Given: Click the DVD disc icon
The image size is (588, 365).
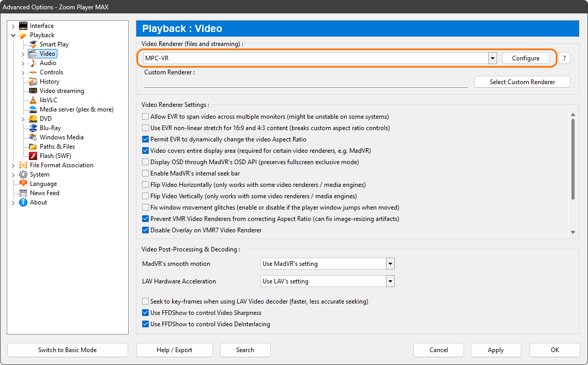Looking at the screenshot, I should pos(34,119).
